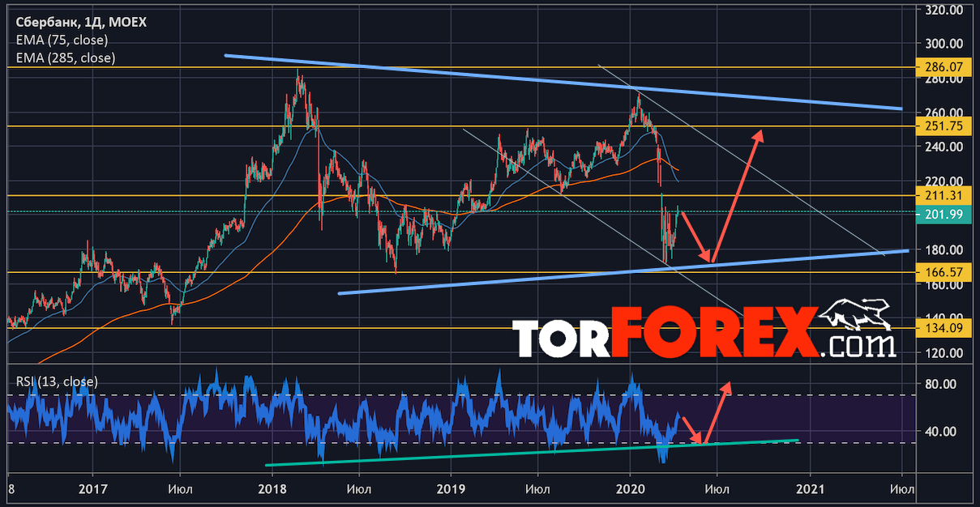
Task: Click the 2021 label on time axis
Action: (x=811, y=488)
